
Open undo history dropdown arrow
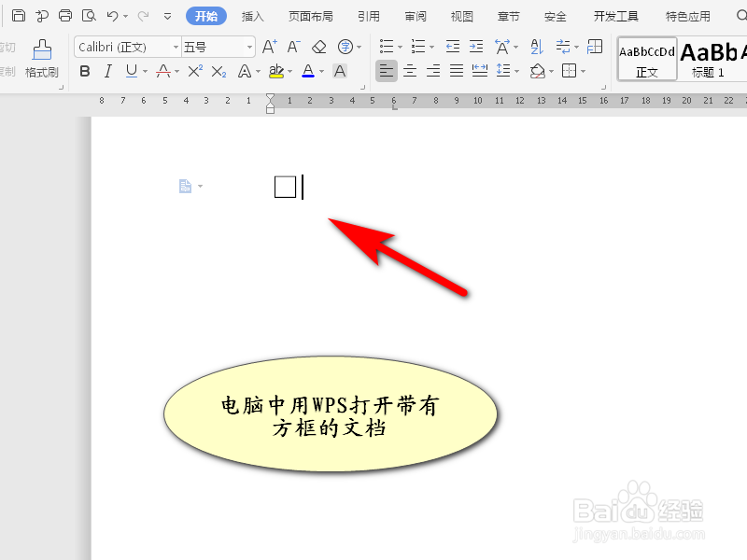pos(125,17)
